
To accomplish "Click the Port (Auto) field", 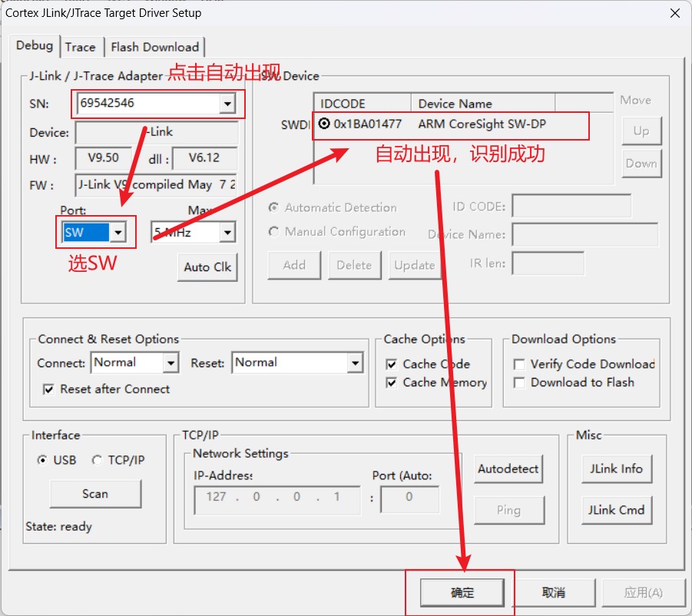I will coord(409,500).
